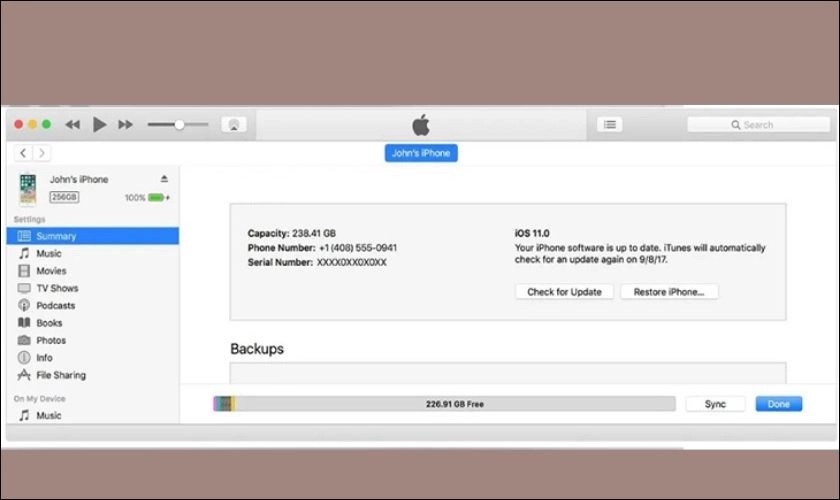The height and width of the screenshot is (500, 840).
Task: Click the storage bar showing 226.91 GB Free
Action: tap(444, 404)
